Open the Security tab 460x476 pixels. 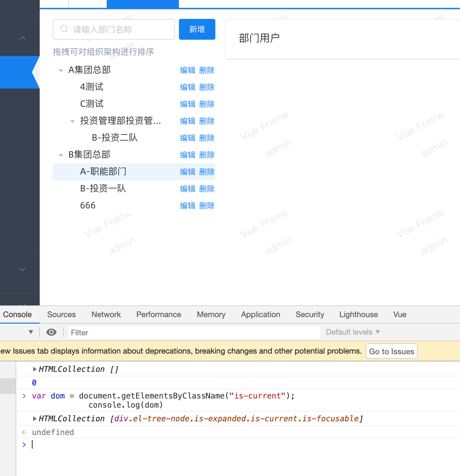pos(310,315)
